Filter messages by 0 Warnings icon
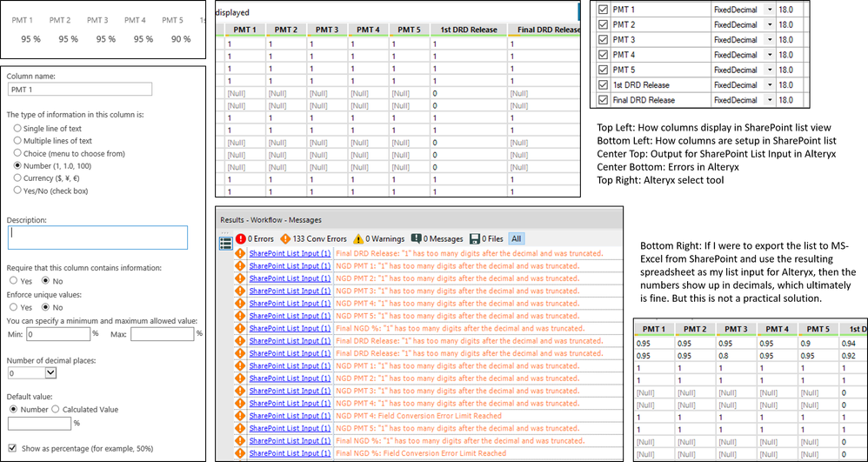The image size is (868, 462). tap(358, 238)
